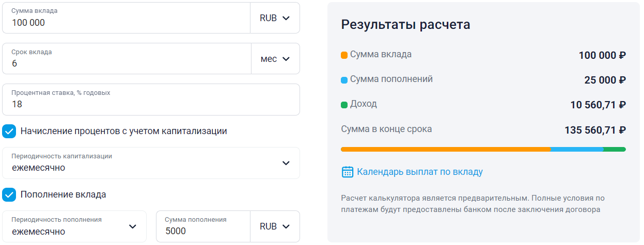Open the top-up amount RUB currency dropdown
This screenshot has width=644, height=245.
[x=275, y=226]
